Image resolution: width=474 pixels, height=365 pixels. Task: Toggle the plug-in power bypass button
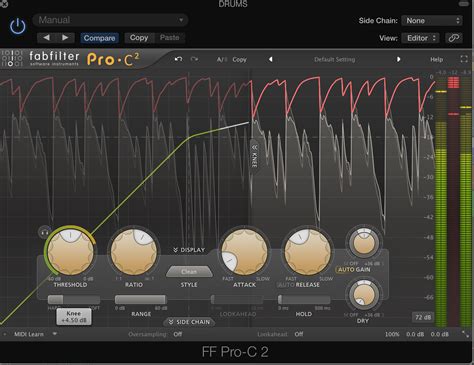18,26
